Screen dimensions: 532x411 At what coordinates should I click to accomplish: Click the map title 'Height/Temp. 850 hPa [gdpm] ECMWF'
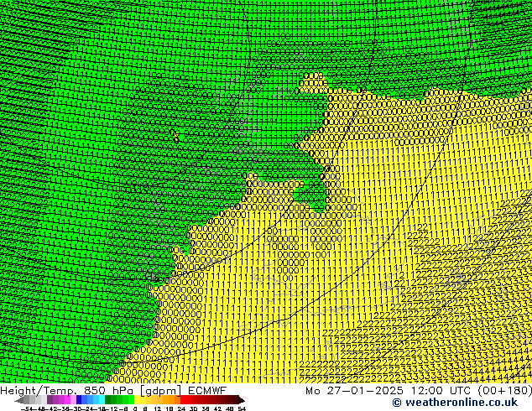point(113,391)
